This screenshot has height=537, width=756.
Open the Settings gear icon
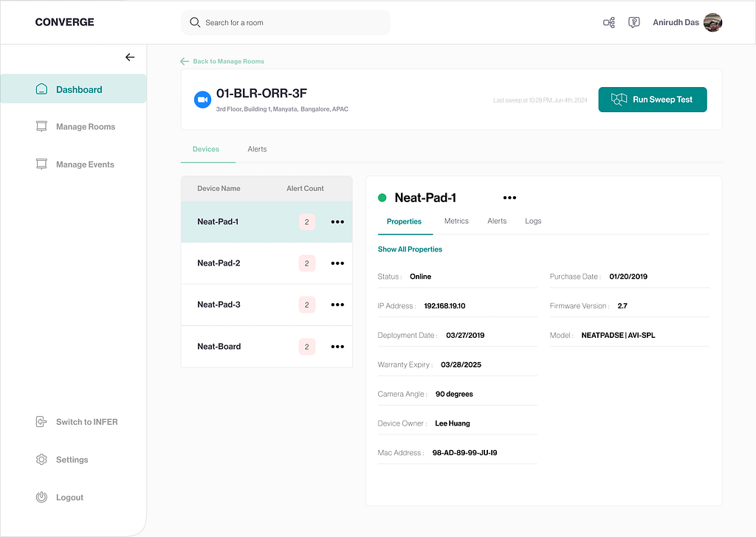click(x=41, y=460)
